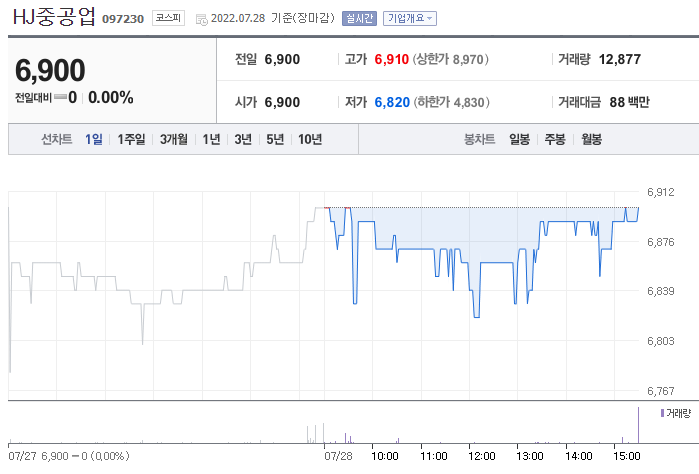Viewport: 699px width, 474px height.
Task: Click the 실시간 real-time button
Action: point(359,18)
